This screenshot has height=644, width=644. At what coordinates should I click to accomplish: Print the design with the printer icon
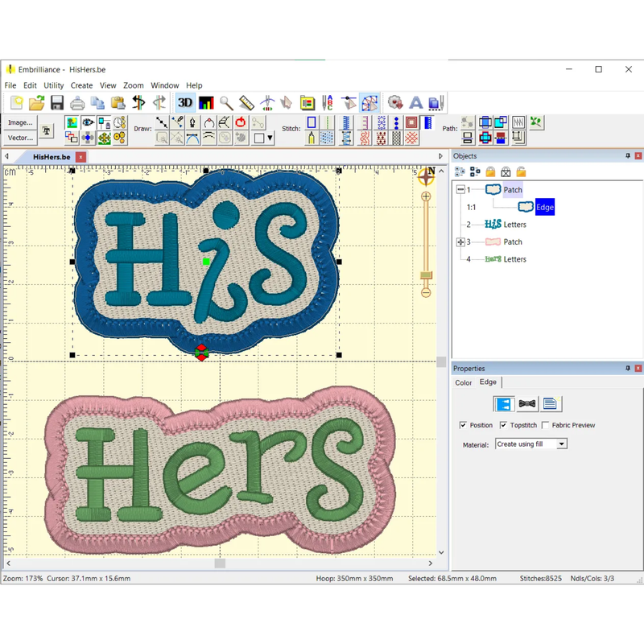tap(77, 103)
